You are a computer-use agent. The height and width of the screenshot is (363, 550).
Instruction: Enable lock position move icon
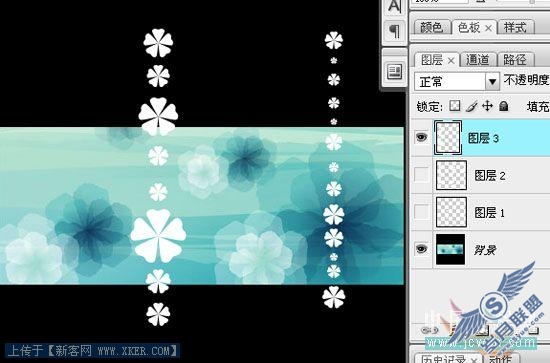pyautogui.click(x=488, y=106)
